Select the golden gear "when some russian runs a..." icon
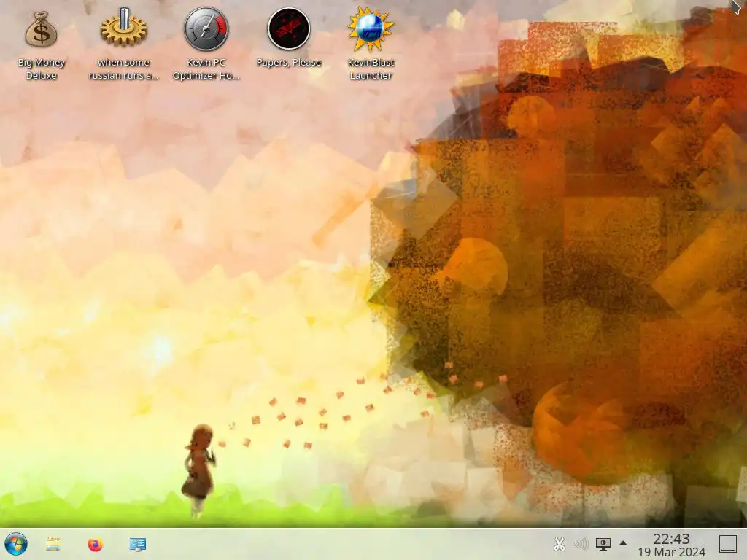The height and width of the screenshot is (560, 747). [123, 28]
